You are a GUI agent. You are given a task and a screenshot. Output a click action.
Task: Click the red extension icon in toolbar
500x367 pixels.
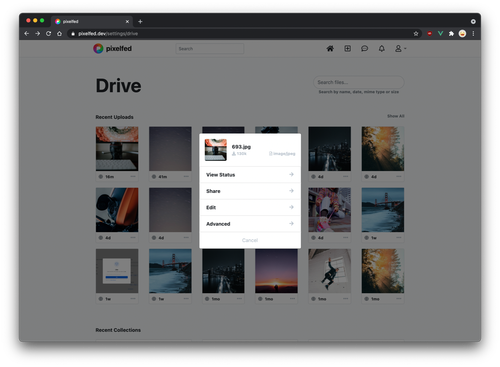(x=430, y=34)
